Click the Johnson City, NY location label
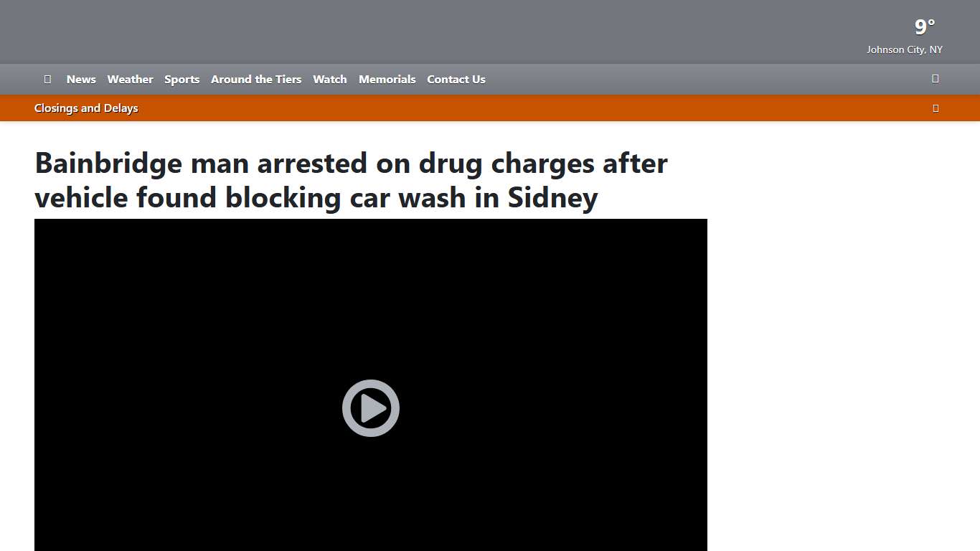 (x=905, y=50)
